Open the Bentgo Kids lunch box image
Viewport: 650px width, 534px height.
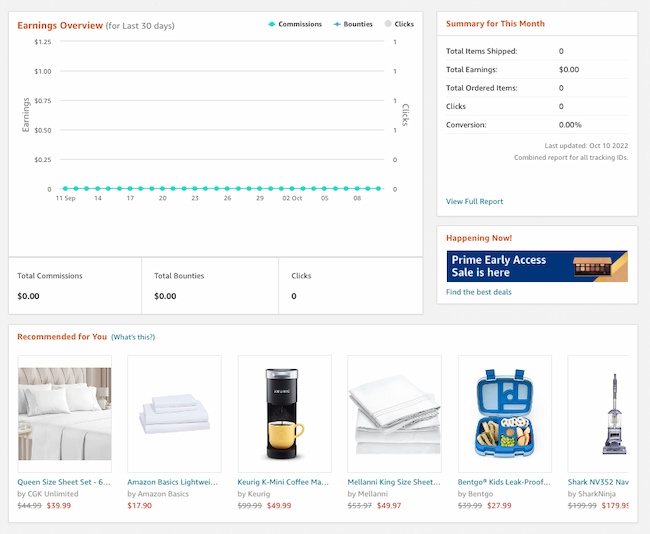504,413
